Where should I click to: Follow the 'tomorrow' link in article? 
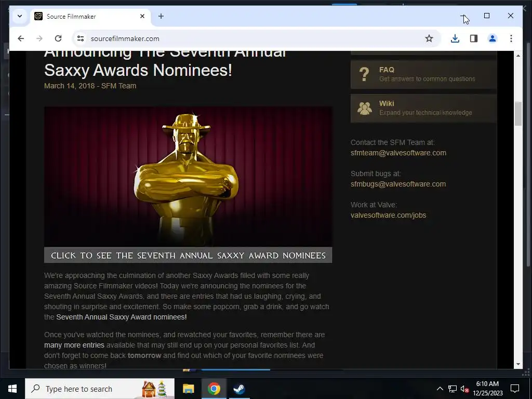144,355
